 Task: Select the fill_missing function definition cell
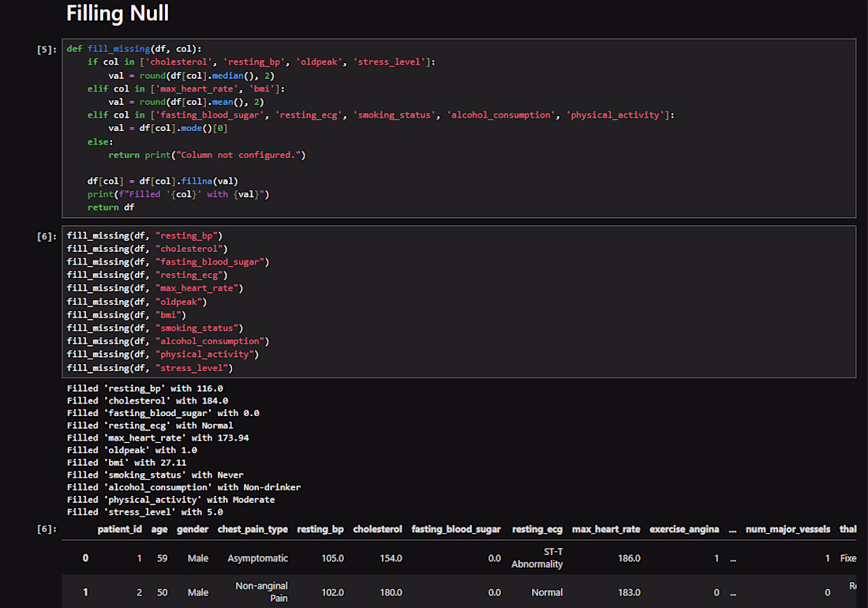pyautogui.click(x=459, y=128)
